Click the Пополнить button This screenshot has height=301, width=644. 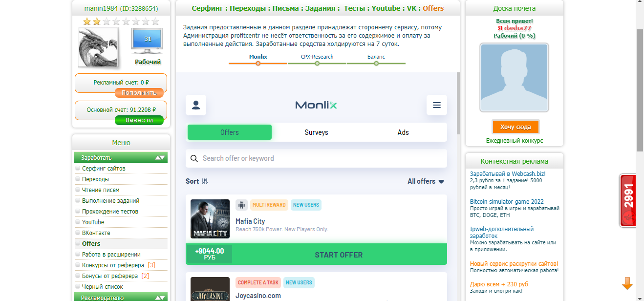click(x=139, y=93)
